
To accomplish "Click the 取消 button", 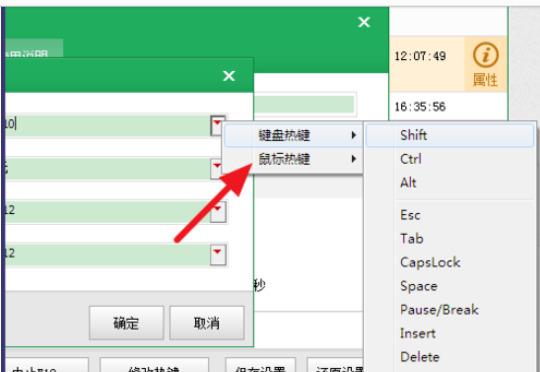I will 207,323.
